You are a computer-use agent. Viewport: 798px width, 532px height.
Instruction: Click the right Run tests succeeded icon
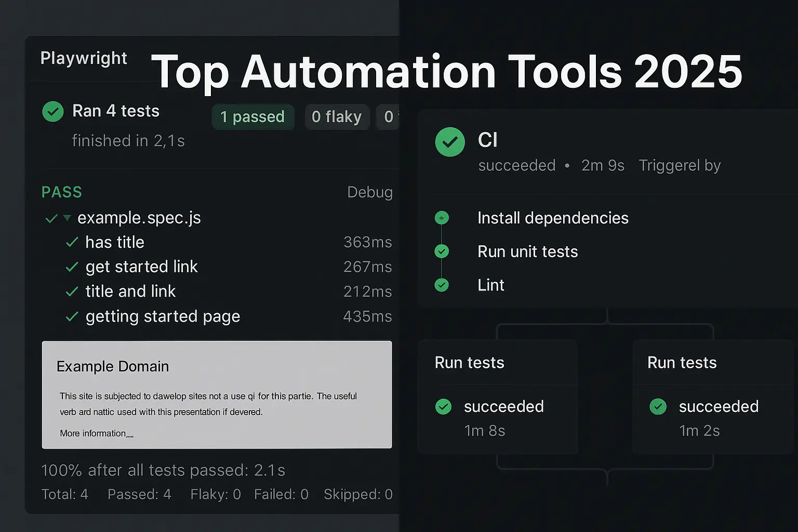click(x=658, y=406)
